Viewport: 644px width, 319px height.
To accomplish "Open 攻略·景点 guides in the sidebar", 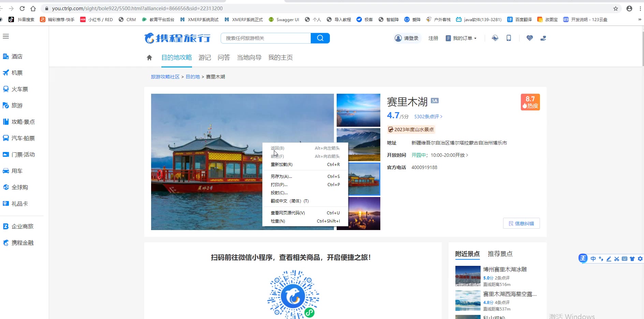I will (19, 122).
